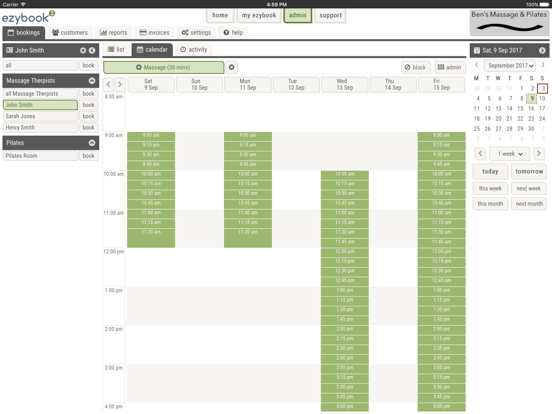Go to next week using calendar right arrow
The image size is (552, 414).
coord(120,84)
